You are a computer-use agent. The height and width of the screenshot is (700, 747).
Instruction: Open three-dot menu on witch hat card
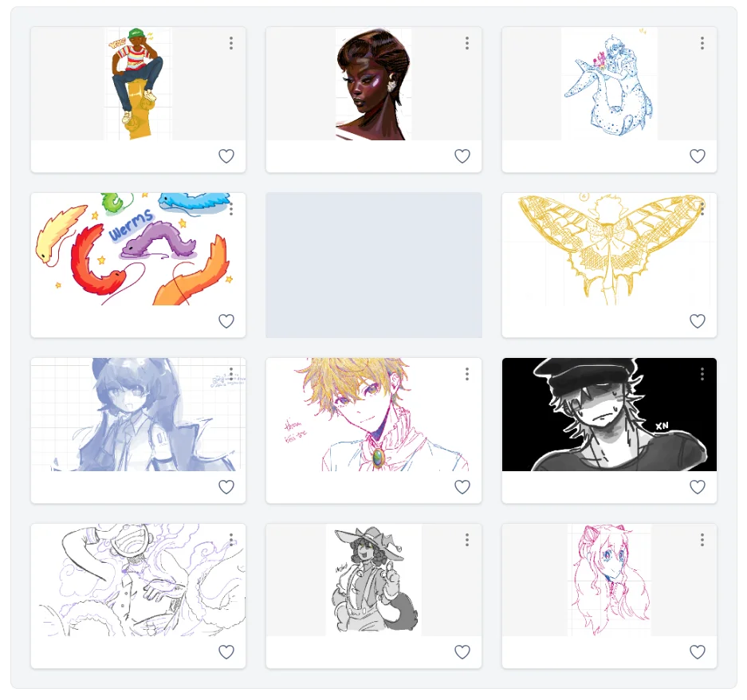[467, 540]
